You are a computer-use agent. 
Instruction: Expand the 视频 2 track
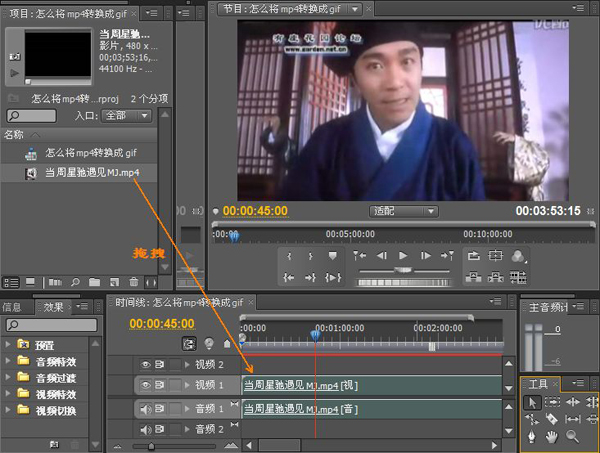click(x=187, y=365)
